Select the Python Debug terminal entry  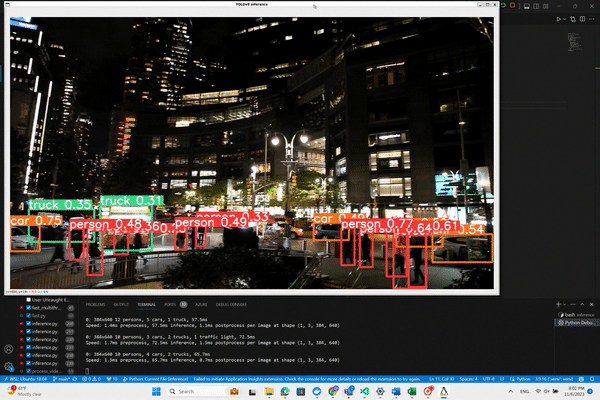pyautogui.click(x=577, y=323)
